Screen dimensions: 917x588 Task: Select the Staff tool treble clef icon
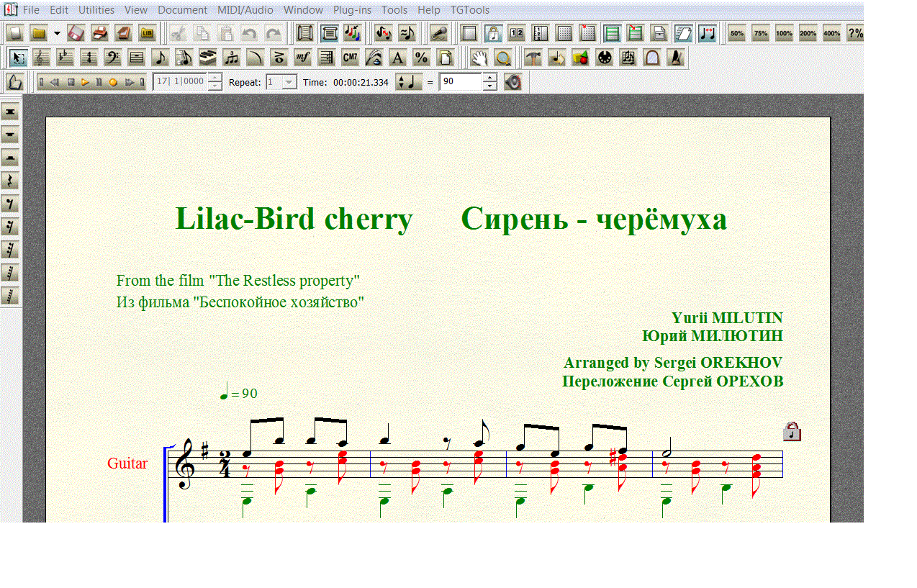42,58
